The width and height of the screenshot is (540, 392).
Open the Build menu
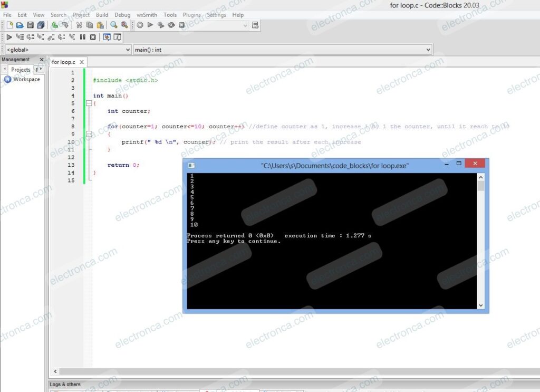(102, 15)
